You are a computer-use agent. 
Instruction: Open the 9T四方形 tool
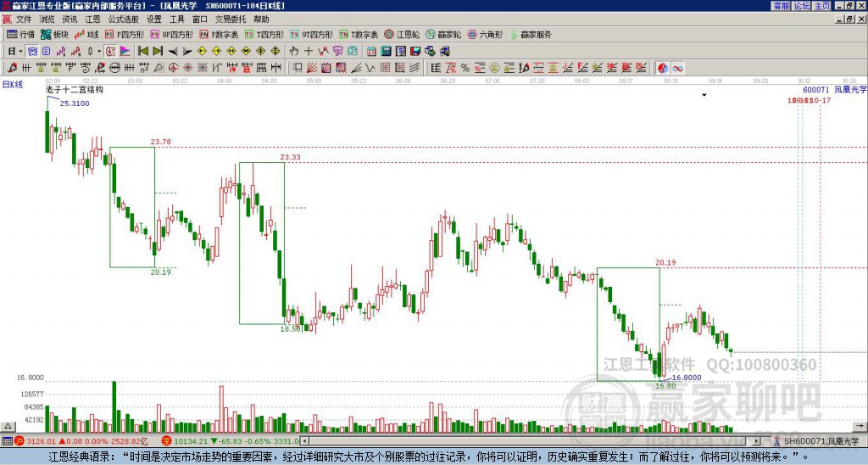pyautogui.click(x=312, y=34)
